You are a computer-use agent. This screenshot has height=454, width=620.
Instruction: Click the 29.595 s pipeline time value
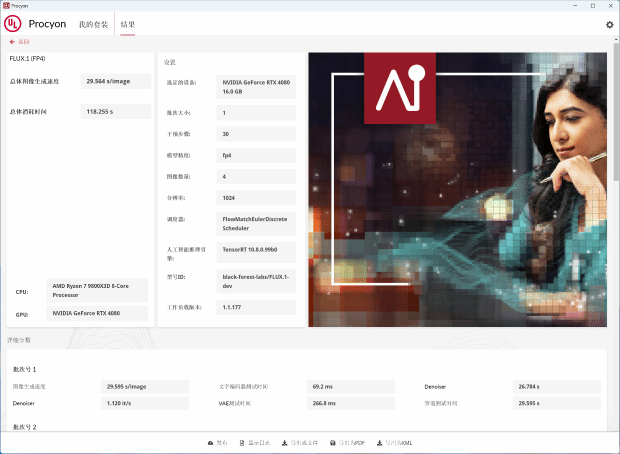pos(557,403)
